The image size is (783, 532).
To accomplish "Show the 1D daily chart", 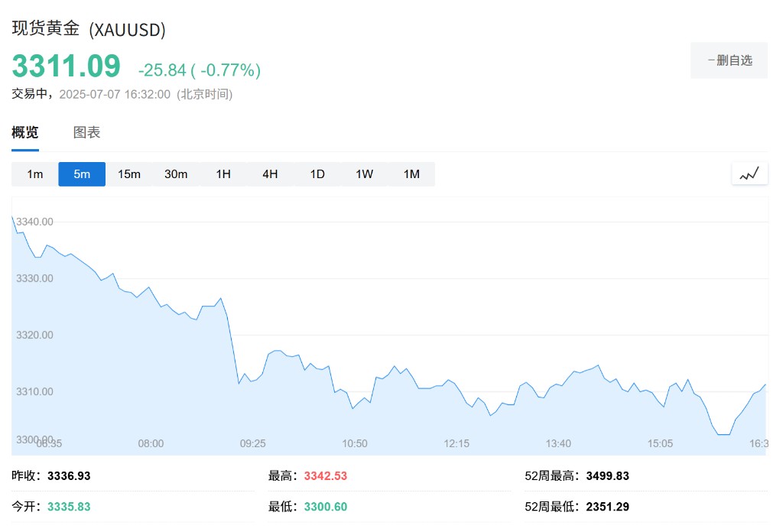I will click(317, 174).
